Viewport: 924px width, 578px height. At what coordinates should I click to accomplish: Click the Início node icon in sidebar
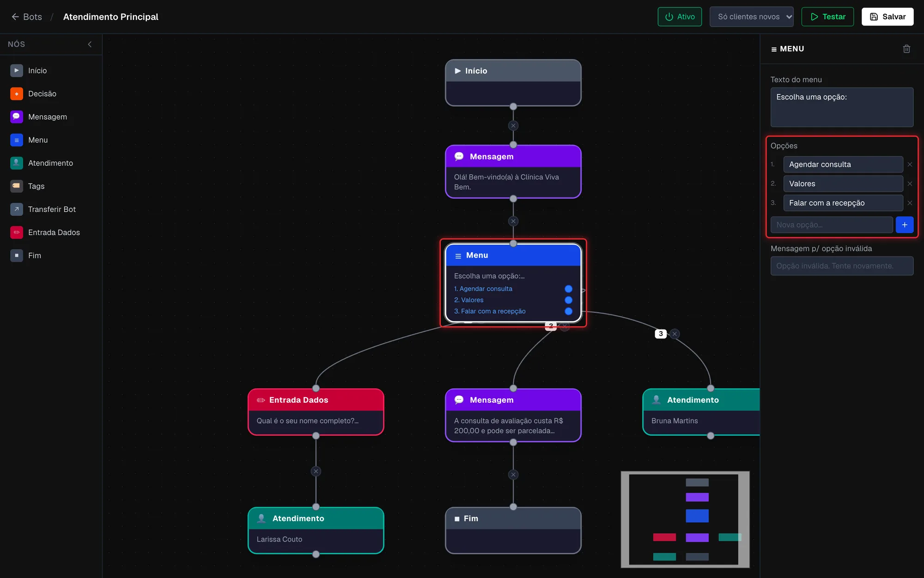coord(17,71)
